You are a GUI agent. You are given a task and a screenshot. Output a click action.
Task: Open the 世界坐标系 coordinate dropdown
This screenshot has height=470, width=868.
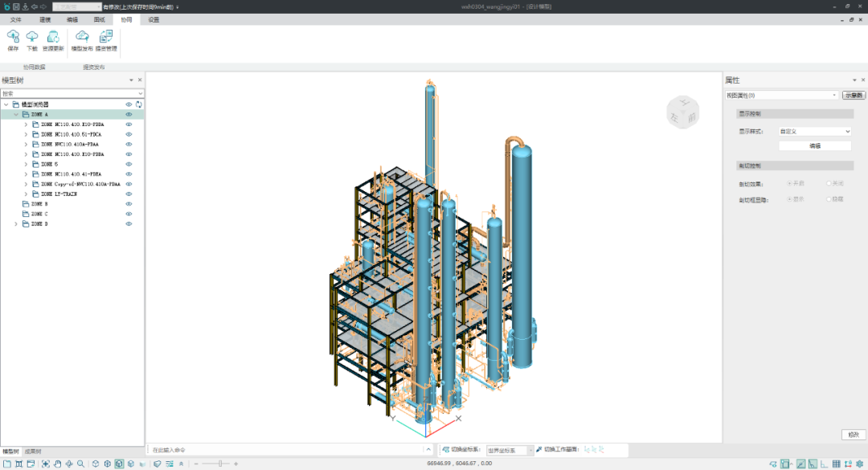tap(510, 450)
